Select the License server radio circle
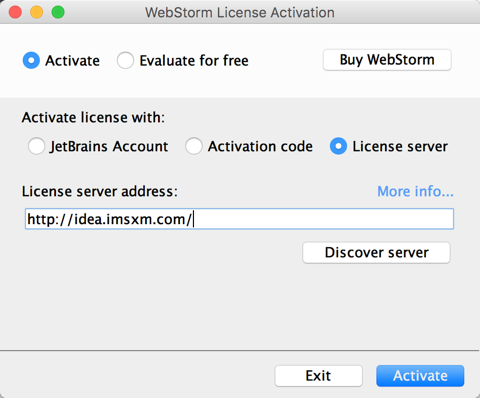This screenshot has height=398, width=480. pos(338,146)
